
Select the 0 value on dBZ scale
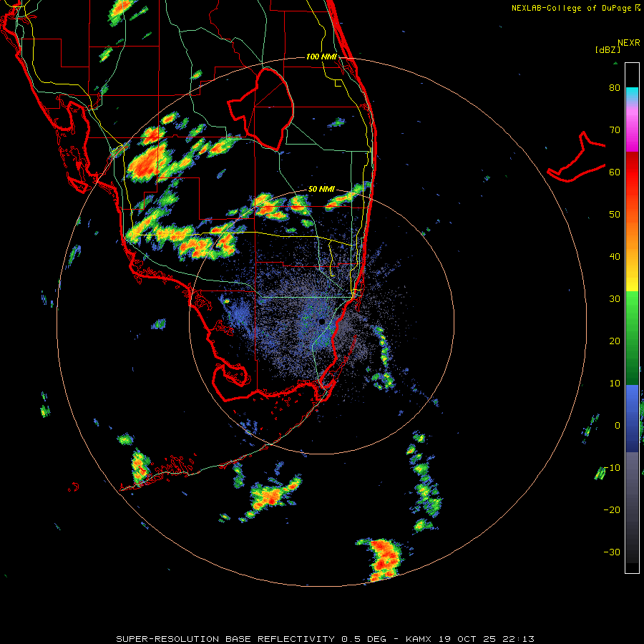click(618, 426)
